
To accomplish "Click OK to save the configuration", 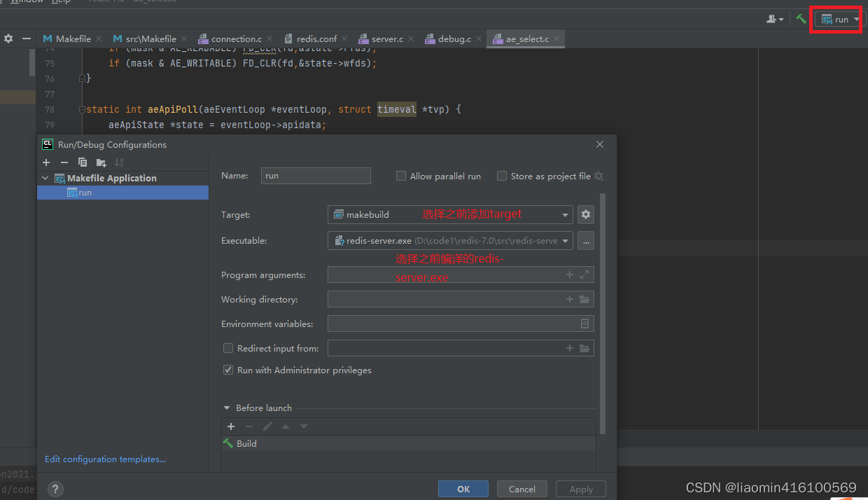I will pyautogui.click(x=463, y=489).
